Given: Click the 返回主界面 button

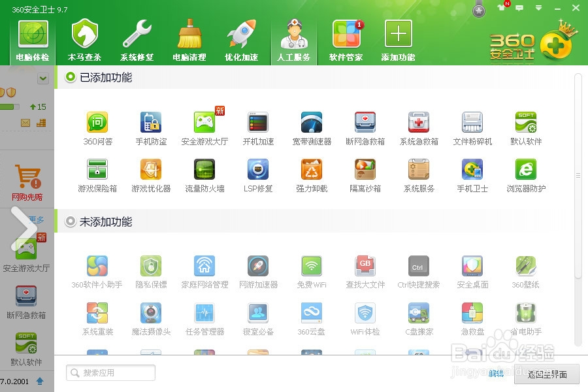Looking at the screenshot, I should (547, 374).
